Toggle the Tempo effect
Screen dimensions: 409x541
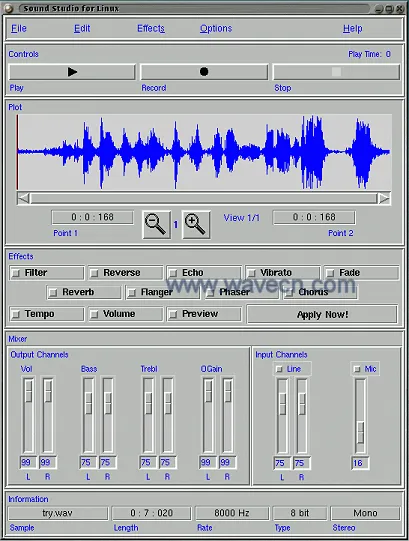(x=47, y=314)
